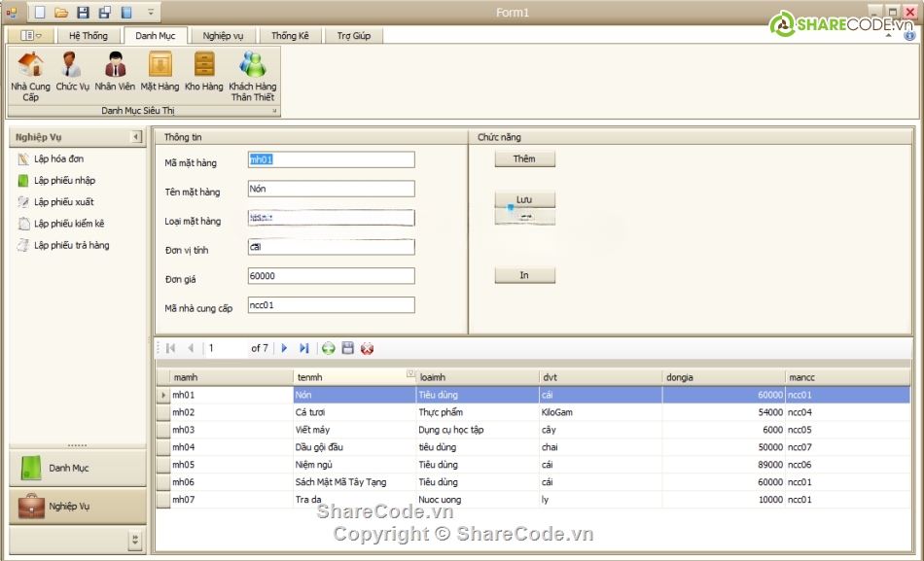
Task: Click the Lưu button
Action: pyautogui.click(x=524, y=199)
